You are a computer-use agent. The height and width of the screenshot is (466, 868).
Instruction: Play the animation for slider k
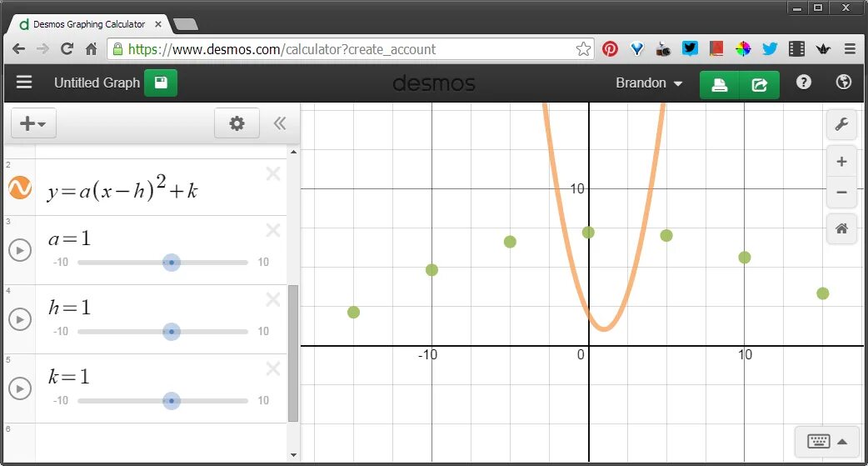20,388
